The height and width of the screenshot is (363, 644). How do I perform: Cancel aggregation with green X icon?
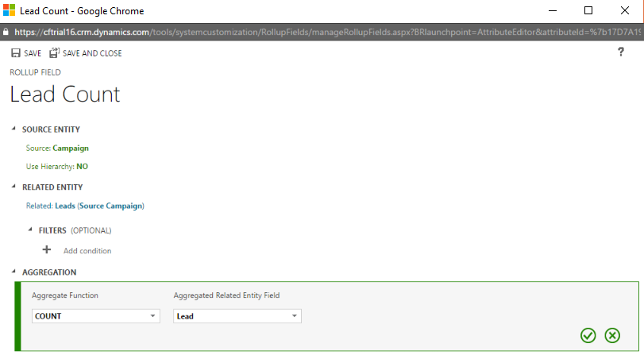[x=612, y=335]
